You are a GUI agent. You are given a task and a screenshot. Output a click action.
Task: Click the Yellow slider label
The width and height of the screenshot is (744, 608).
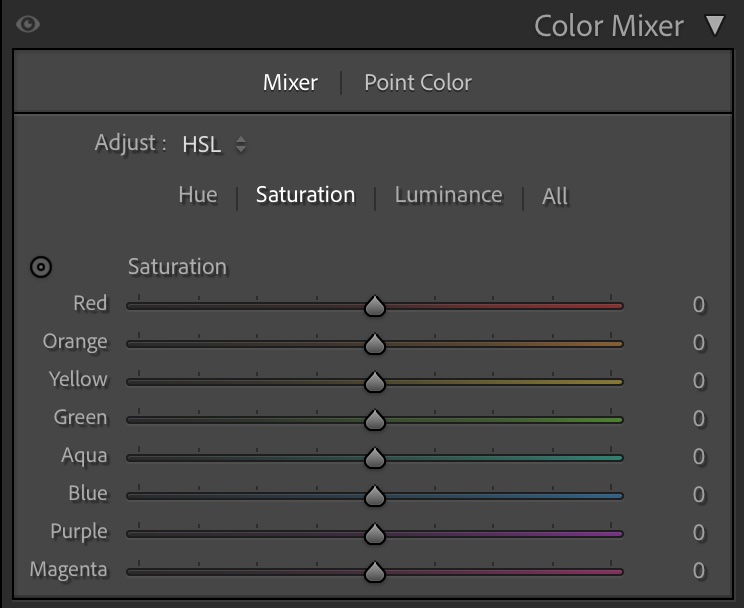[x=78, y=379]
